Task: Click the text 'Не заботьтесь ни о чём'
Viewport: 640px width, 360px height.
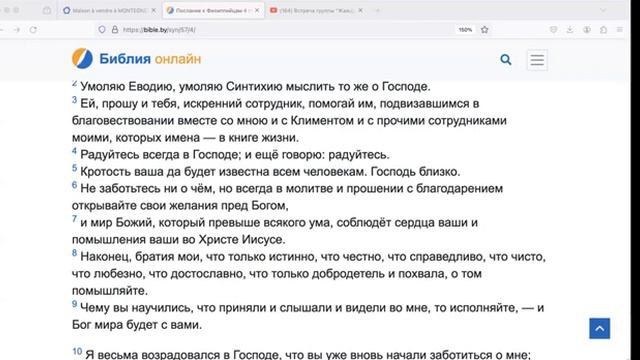Action: pos(148,189)
